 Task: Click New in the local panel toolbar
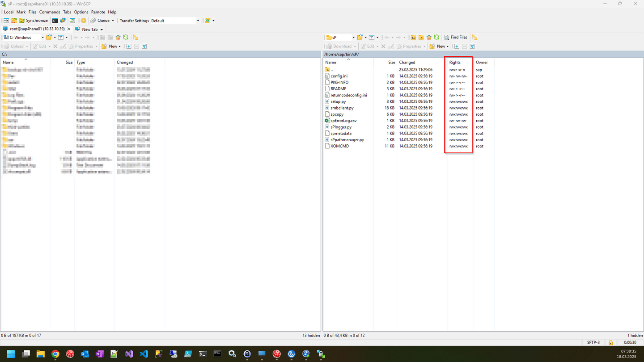click(111, 46)
